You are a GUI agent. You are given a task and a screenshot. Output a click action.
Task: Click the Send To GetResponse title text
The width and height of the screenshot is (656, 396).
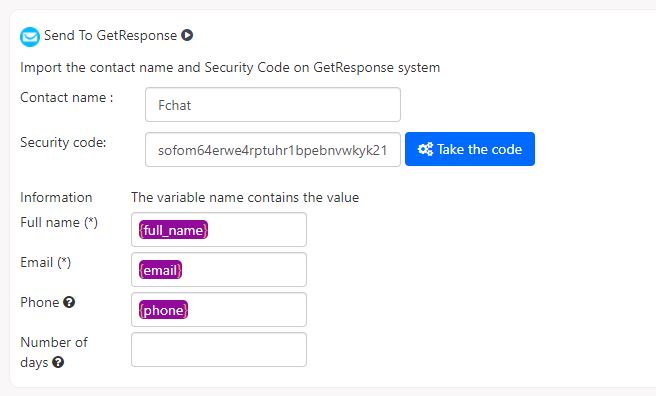(x=110, y=36)
